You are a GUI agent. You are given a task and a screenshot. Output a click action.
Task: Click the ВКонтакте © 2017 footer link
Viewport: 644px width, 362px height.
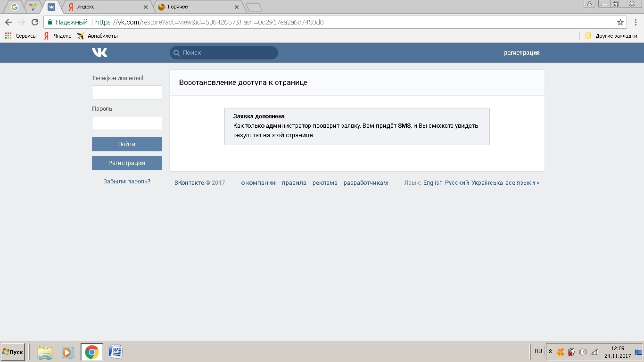[x=199, y=183]
